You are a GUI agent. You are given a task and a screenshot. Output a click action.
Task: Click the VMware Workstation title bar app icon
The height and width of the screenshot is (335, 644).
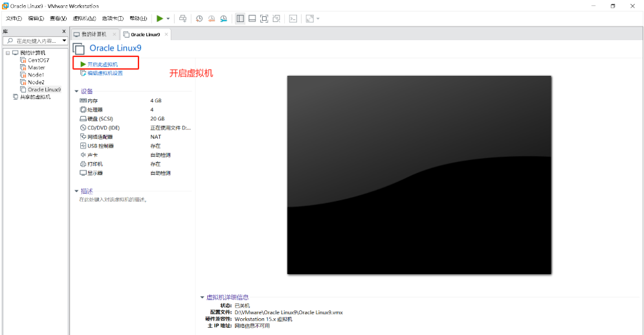tap(5, 6)
